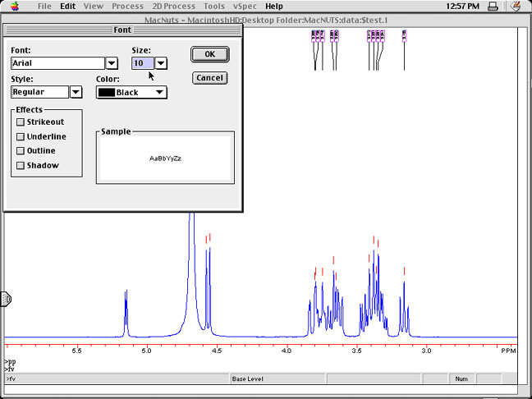Open the Style dropdown showing Regular
Image resolution: width=532 pixels, height=399 pixels.
coord(76,93)
